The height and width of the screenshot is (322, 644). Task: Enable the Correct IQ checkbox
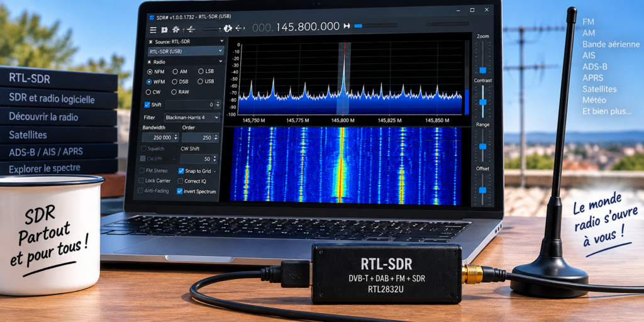tap(180, 180)
